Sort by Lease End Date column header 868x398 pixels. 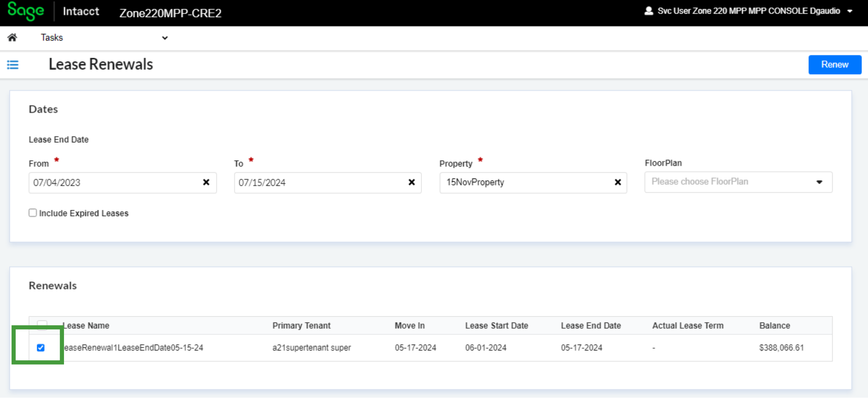click(x=591, y=325)
